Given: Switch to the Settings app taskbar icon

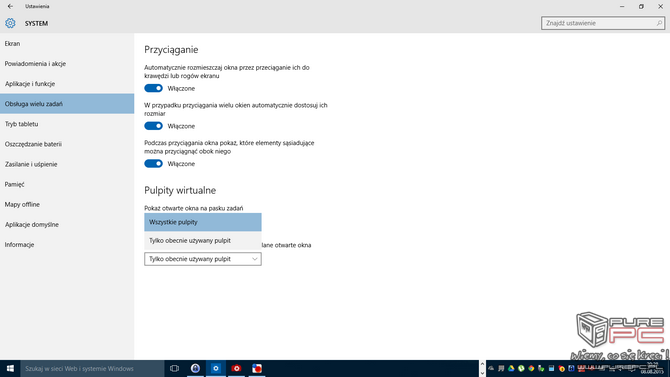Looking at the screenshot, I should (216, 368).
